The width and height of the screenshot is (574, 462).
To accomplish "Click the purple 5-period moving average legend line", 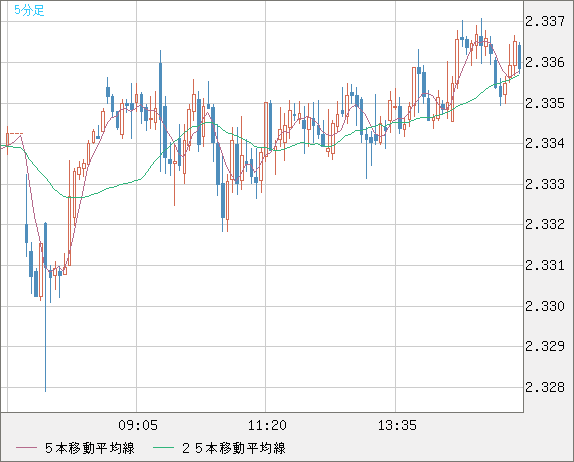I will 26,448.
